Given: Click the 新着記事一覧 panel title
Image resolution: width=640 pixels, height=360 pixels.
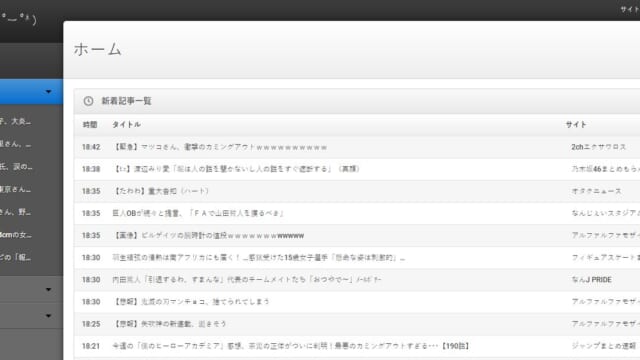Looking at the screenshot, I should pyautogui.click(x=127, y=101).
